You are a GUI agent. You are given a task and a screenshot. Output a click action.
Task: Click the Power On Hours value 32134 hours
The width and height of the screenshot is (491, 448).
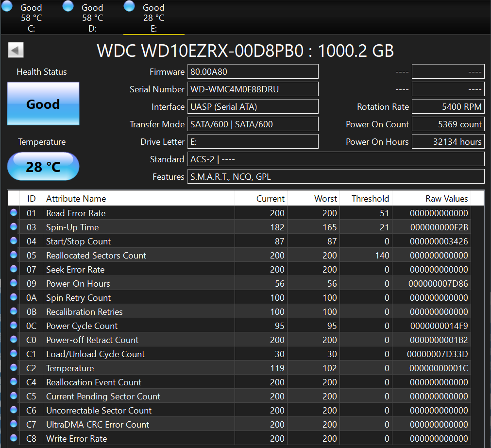(448, 142)
